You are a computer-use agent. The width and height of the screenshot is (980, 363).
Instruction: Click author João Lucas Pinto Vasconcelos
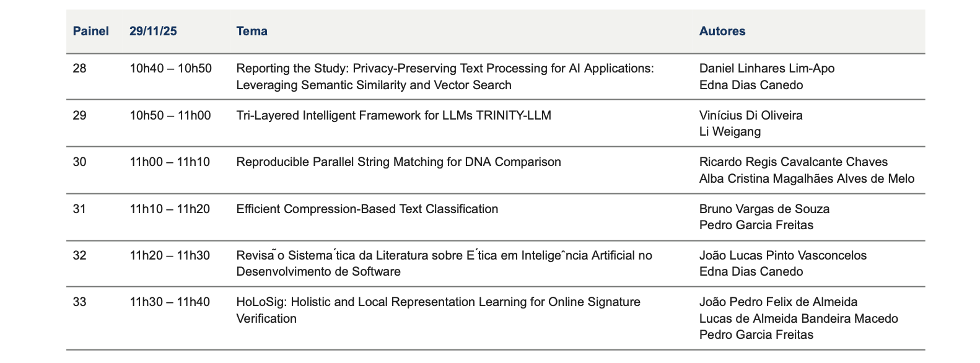coord(782,255)
